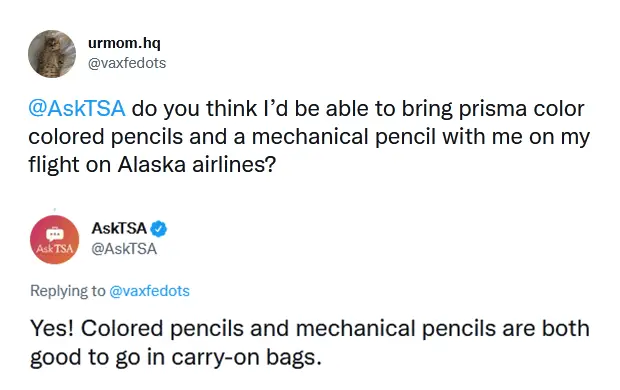
Task: Click the gray @AskTSA handle in reply
Action: (124, 249)
